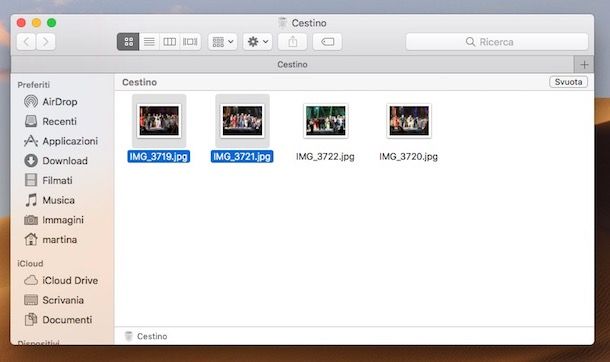Open the group items dropdown
This screenshot has height=362, width=610.
223,42
